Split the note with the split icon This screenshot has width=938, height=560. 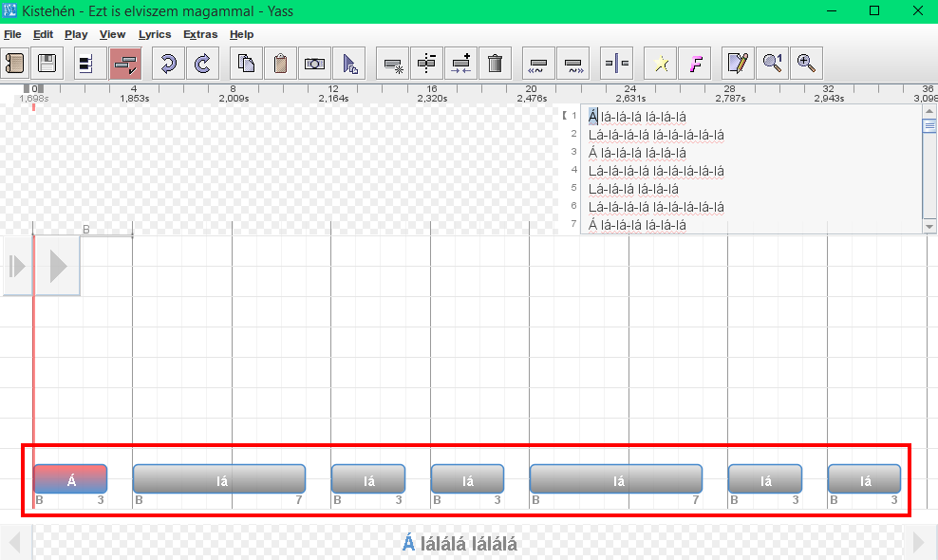[426, 63]
